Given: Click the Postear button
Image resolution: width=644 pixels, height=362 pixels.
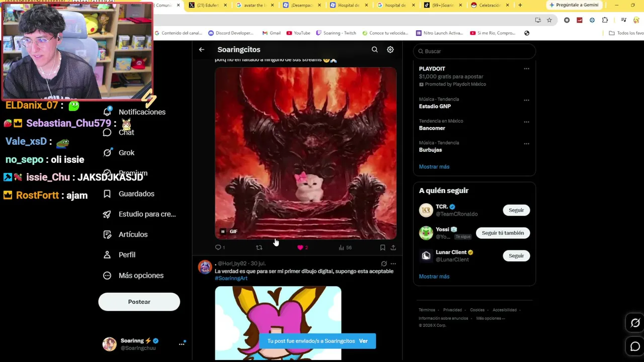Looking at the screenshot, I should pyautogui.click(x=139, y=302).
